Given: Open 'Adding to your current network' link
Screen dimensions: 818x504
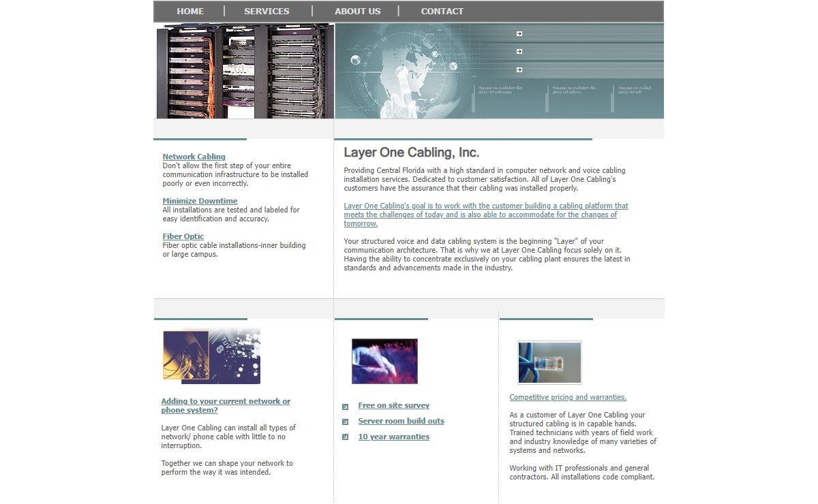Looking at the screenshot, I should point(226,405).
